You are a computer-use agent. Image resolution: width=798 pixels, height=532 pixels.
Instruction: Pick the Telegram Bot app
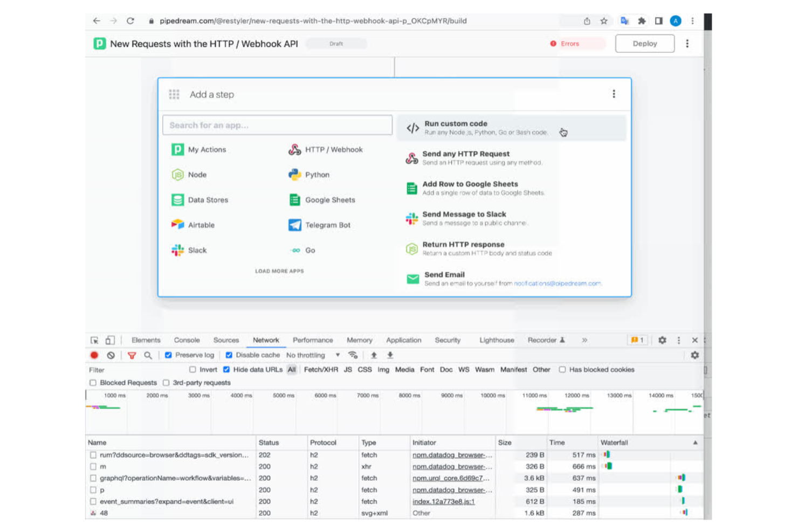click(x=320, y=225)
